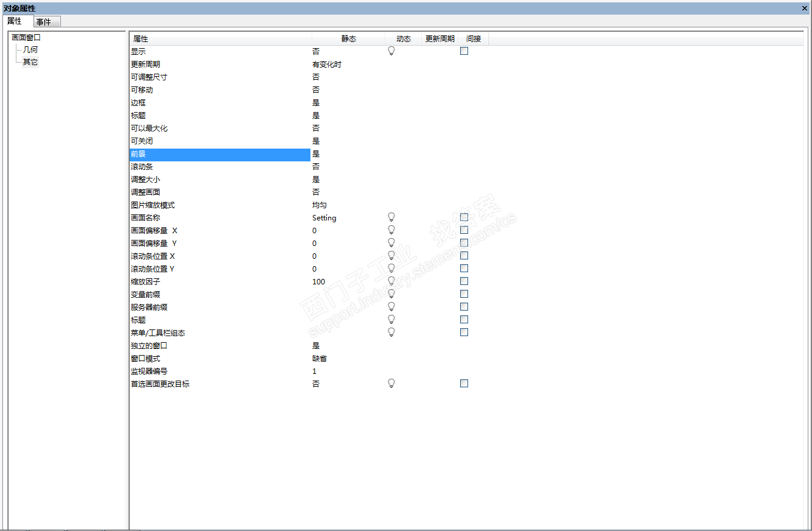Select the 可调整尺寸 property
The width and height of the screenshot is (812, 531).
[x=149, y=77]
